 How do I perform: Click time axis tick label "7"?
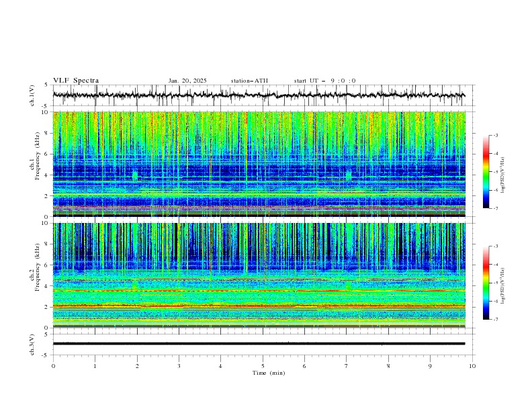[347, 366]
